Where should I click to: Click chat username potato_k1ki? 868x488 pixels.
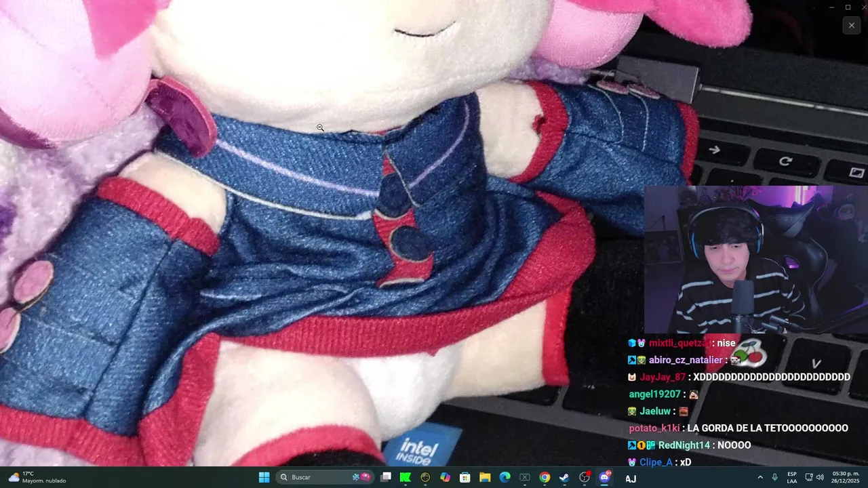[655, 428]
